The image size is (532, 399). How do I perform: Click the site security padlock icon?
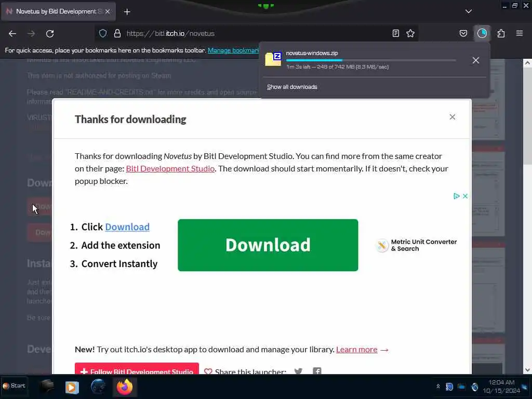(x=117, y=33)
